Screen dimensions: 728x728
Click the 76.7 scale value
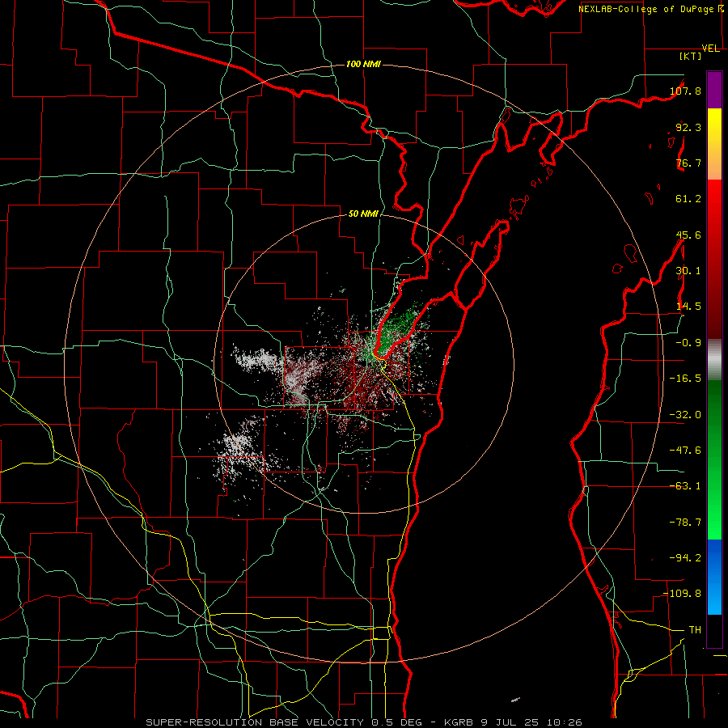point(688,163)
